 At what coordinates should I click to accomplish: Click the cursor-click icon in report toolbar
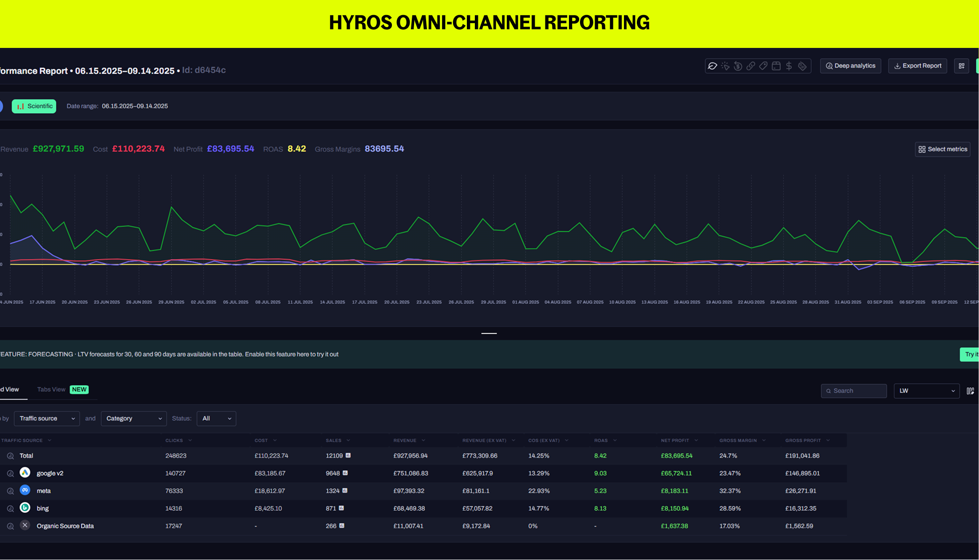click(725, 66)
